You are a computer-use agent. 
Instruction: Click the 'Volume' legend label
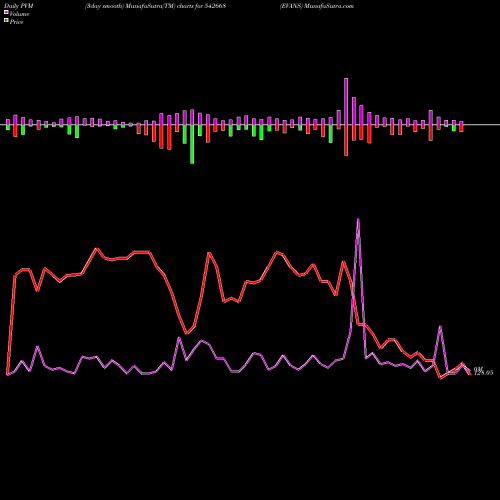pyautogui.click(x=19, y=14)
